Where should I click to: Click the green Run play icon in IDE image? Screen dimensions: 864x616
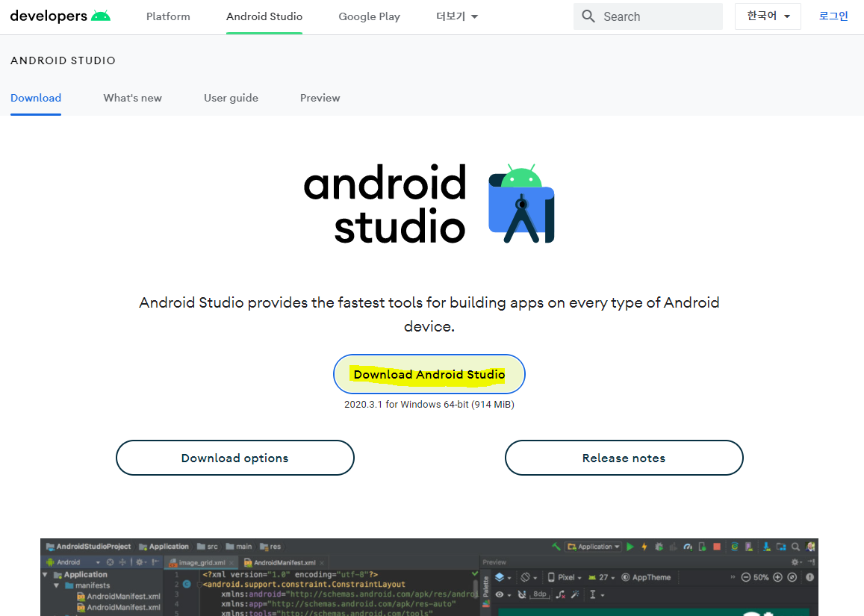[630, 547]
